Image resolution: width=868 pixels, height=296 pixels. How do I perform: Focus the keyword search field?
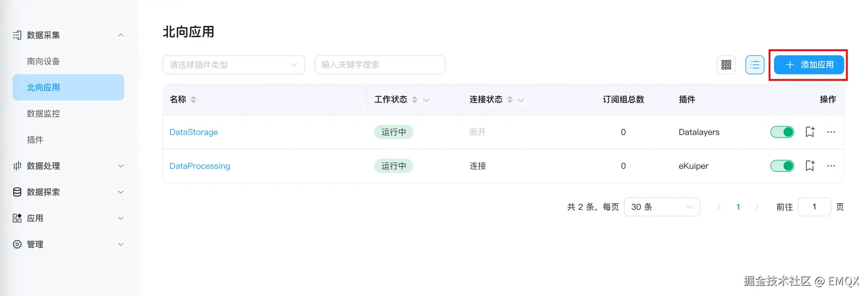point(380,65)
